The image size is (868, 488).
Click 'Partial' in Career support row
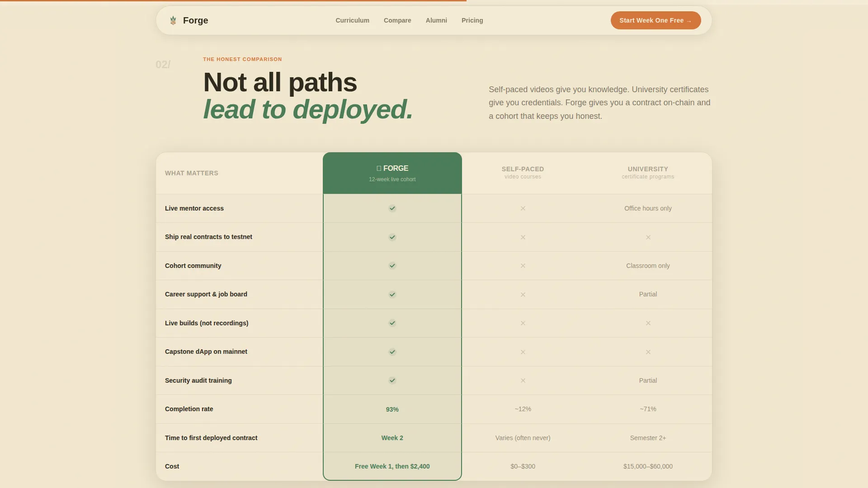tap(648, 294)
